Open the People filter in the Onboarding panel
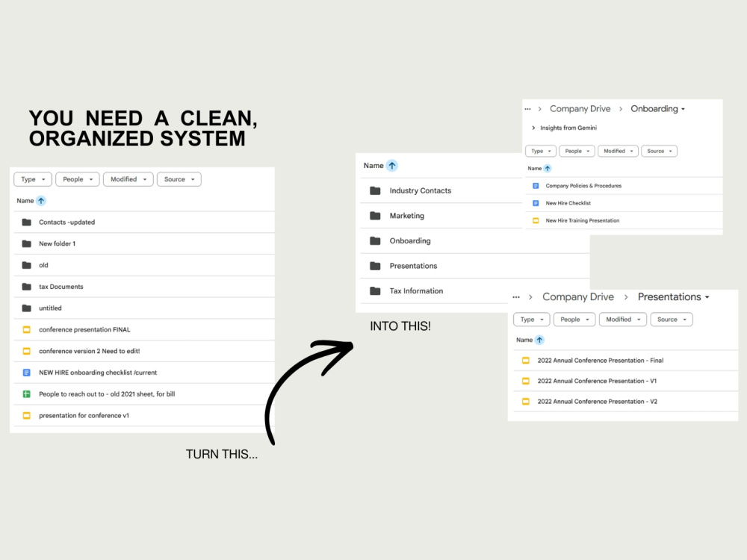The height and width of the screenshot is (560, 747). [x=577, y=151]
